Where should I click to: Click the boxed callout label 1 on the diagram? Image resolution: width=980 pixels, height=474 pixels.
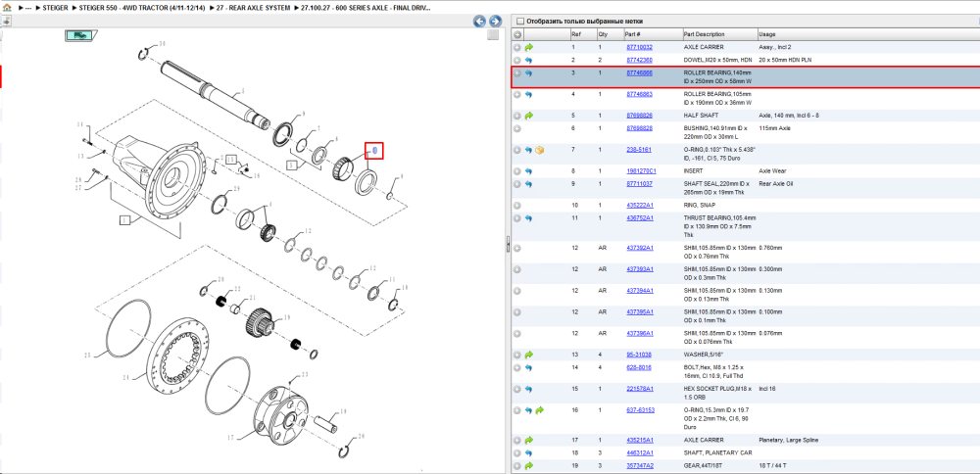coord(125,219)
